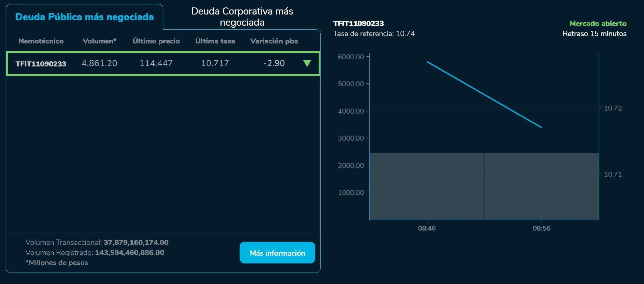Click the green down-triangle variation icon

307,63
